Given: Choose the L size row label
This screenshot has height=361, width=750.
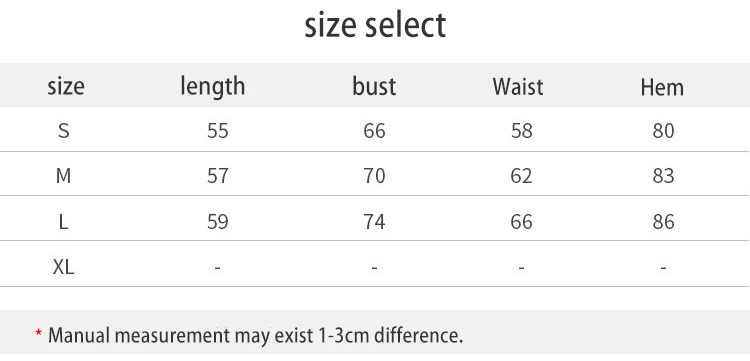Looking at the screenshot, I should pyautogui.click(x=63, y=222).
